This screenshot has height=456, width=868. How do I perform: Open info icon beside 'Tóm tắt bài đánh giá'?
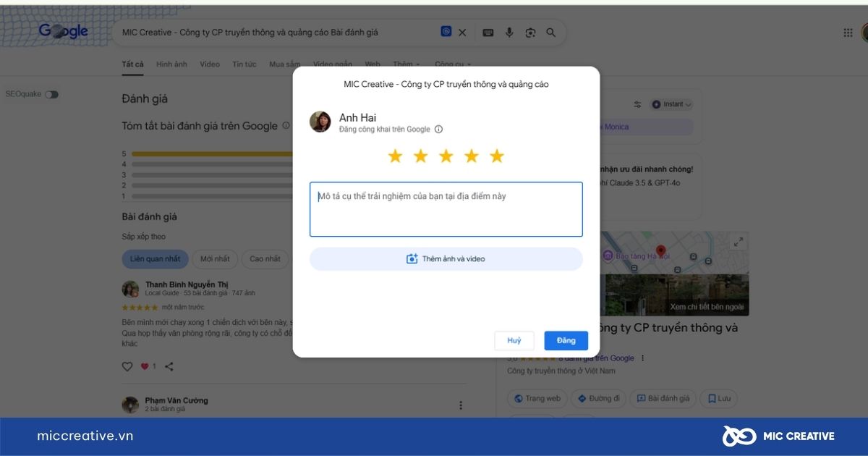pyautogui.click(x=286, y=126)
